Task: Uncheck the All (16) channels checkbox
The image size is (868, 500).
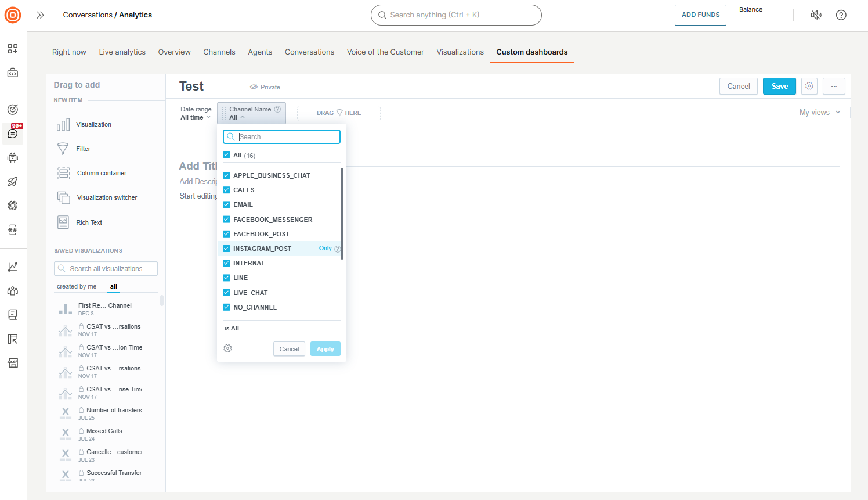Action: [226, 154]
